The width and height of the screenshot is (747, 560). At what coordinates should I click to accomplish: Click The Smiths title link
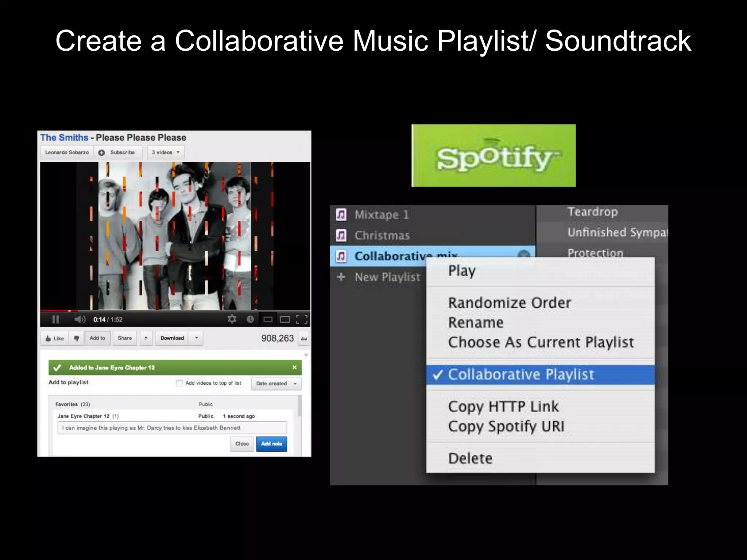pos(64,138)
